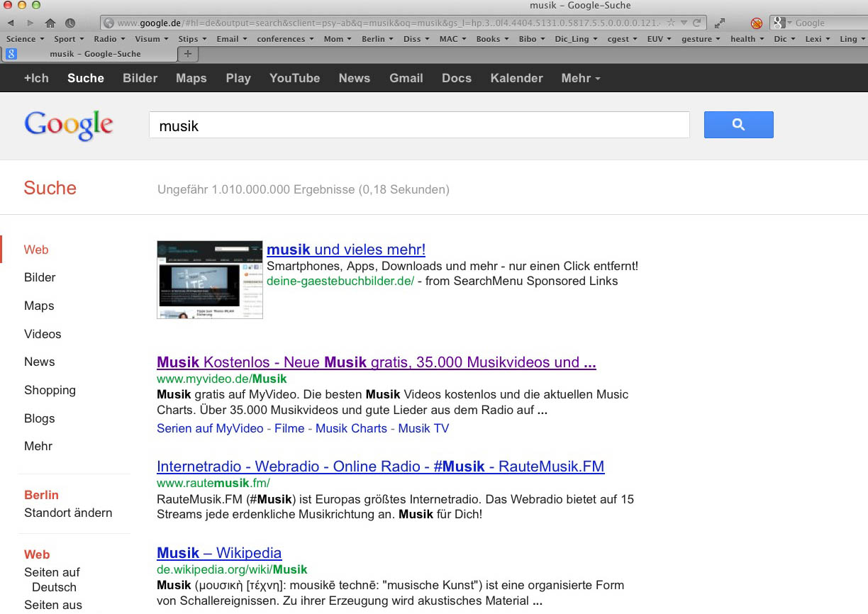Open Bilder in the top black bar

[140, 78]
